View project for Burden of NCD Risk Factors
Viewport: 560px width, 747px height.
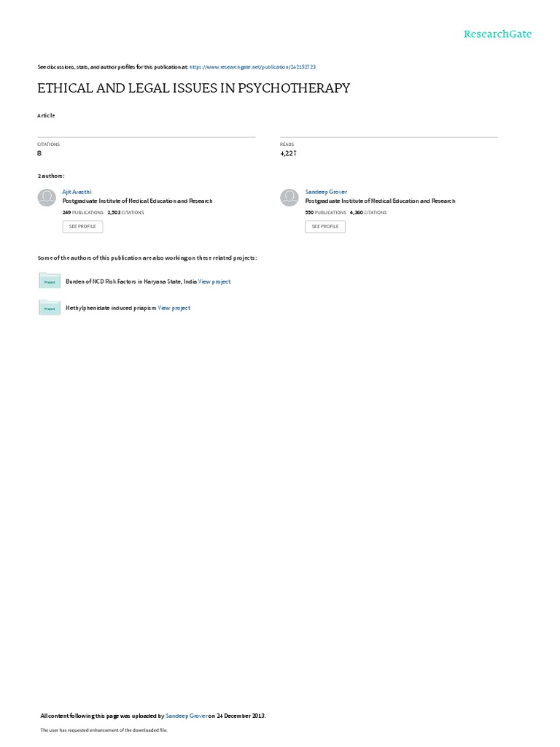214,282
